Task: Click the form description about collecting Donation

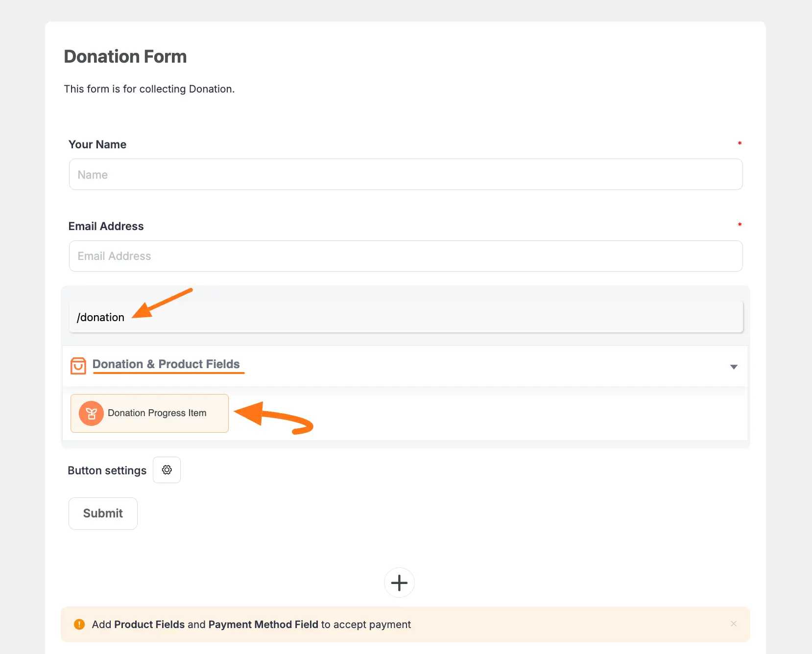Action: tap(149, 89)
